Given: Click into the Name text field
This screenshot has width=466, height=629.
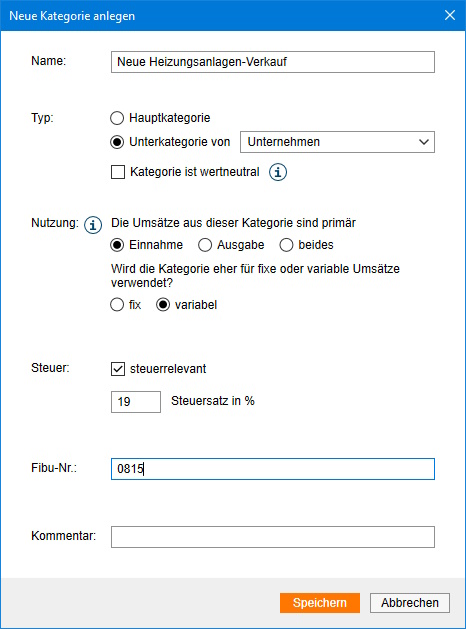Looking at the screenshot, I should (x=273, y=62).
